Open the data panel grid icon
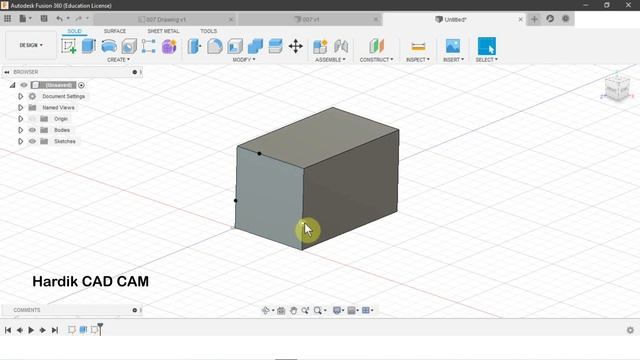 tap(7, 19)
